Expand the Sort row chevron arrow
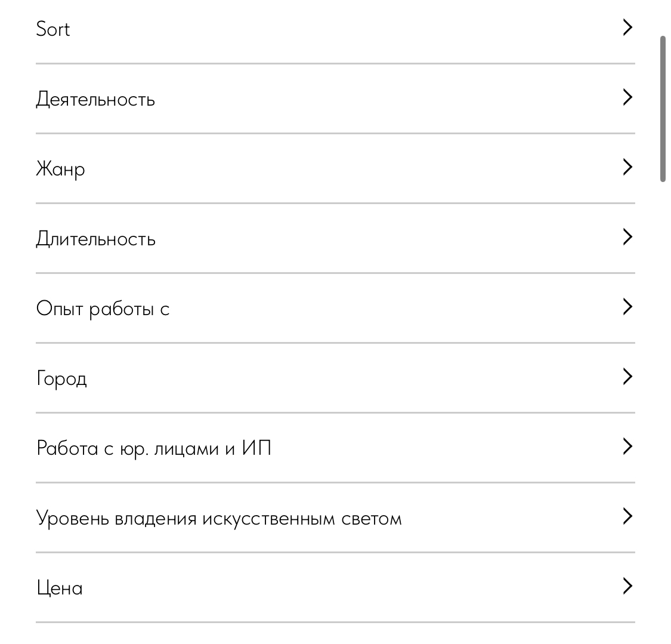This screenshot has width=671, height=644. tap(627, 27)
